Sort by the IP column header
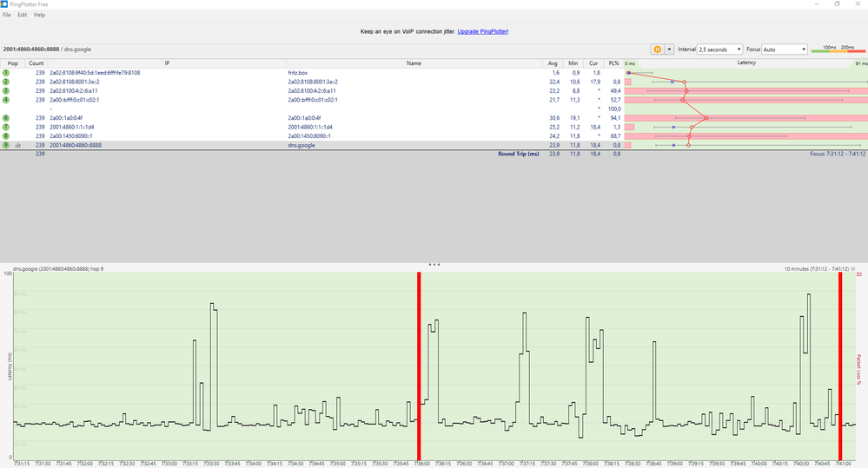Image resolution: width=868 pixels, height=468 pixels. coord(167,63)
